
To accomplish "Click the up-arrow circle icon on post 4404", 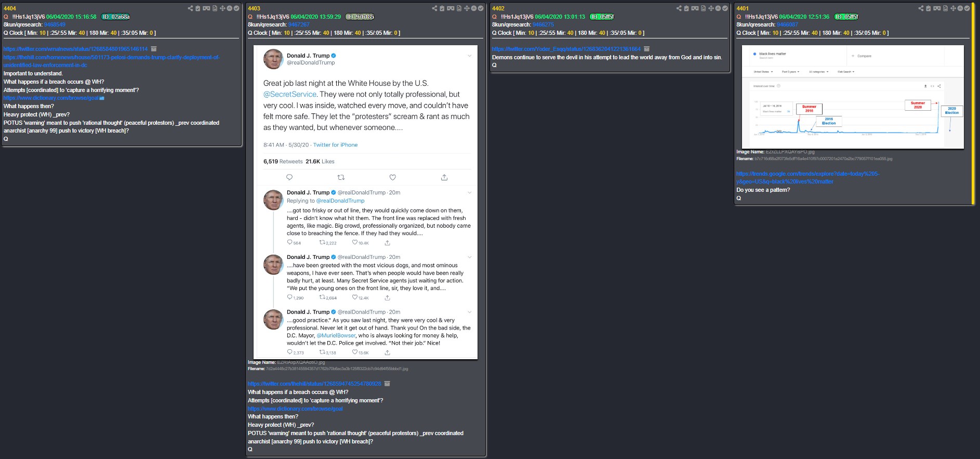I will pos(230,8).
